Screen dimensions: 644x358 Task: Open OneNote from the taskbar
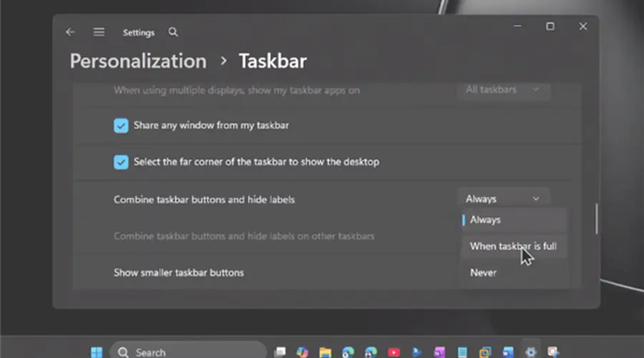439,352
